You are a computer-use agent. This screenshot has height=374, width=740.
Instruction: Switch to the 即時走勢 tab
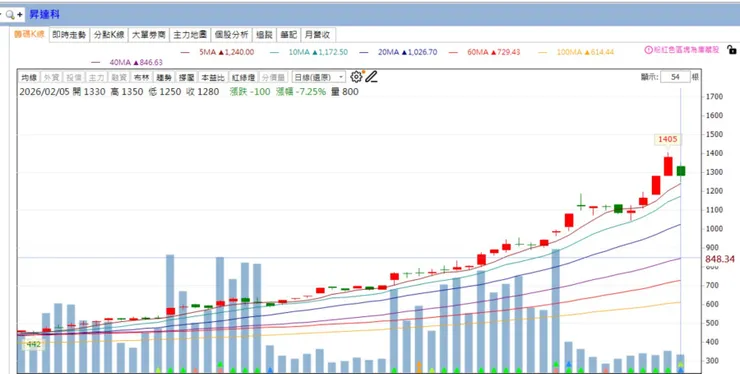[69, 34]
